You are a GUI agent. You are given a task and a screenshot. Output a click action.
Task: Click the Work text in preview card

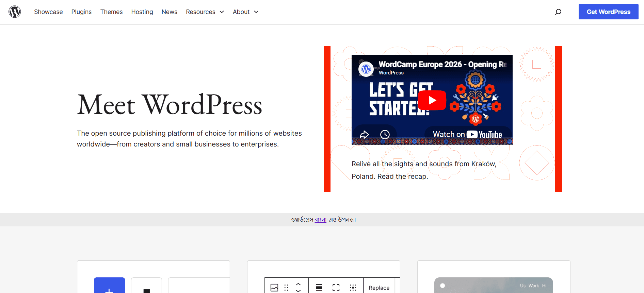coord(534,286)
